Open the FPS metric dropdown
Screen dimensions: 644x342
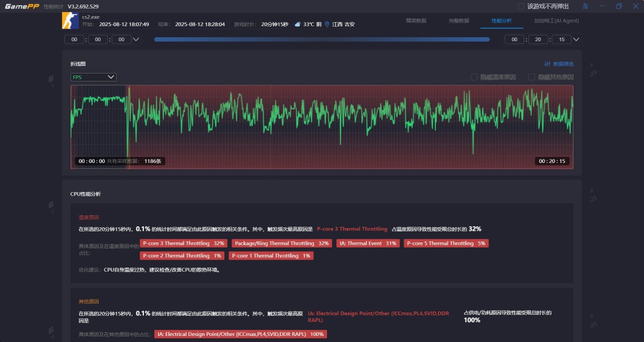(x=94, y=77)
